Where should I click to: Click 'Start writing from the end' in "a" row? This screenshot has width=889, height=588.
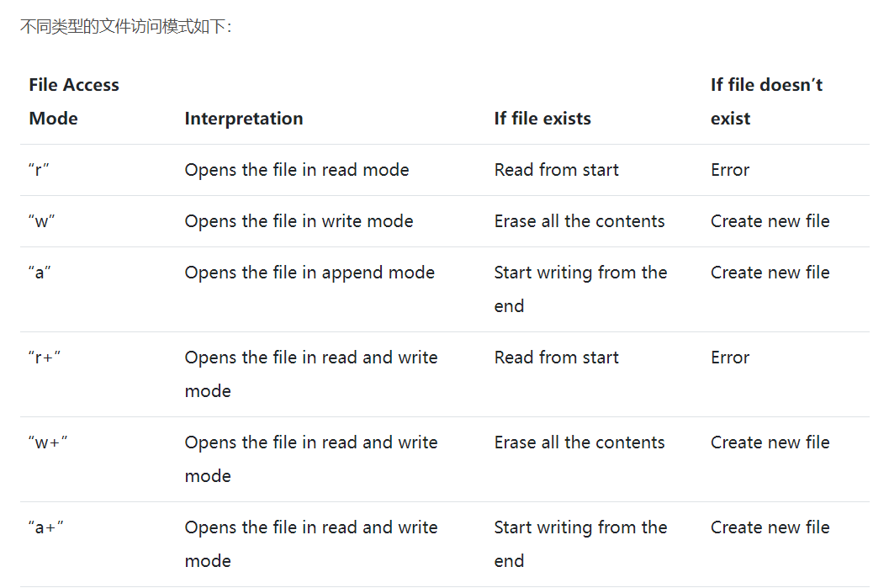(x=580, y=289)
